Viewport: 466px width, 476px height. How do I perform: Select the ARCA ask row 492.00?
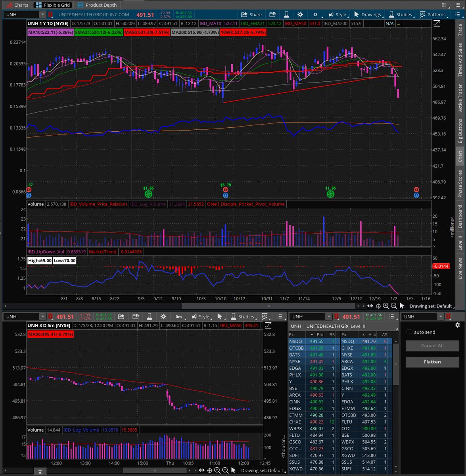[365, 361]
